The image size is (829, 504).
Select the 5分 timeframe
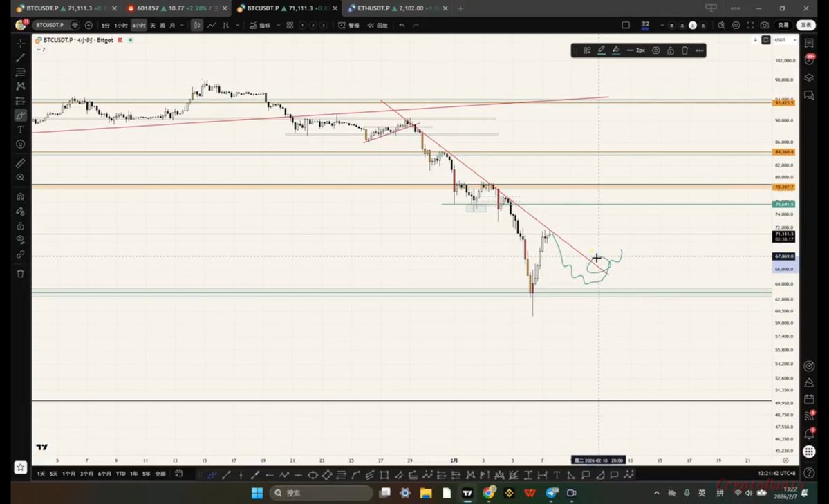(106, 26)
